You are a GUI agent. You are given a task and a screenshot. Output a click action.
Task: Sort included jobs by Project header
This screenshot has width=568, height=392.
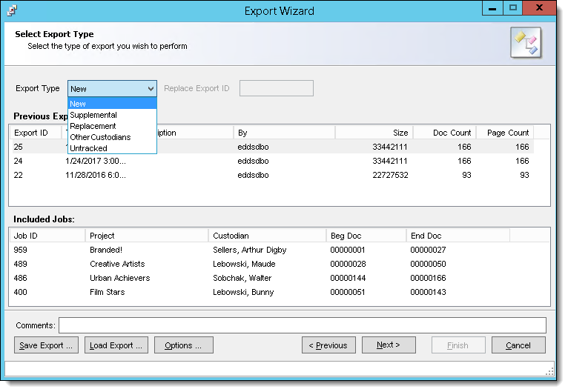pos(147,236)
